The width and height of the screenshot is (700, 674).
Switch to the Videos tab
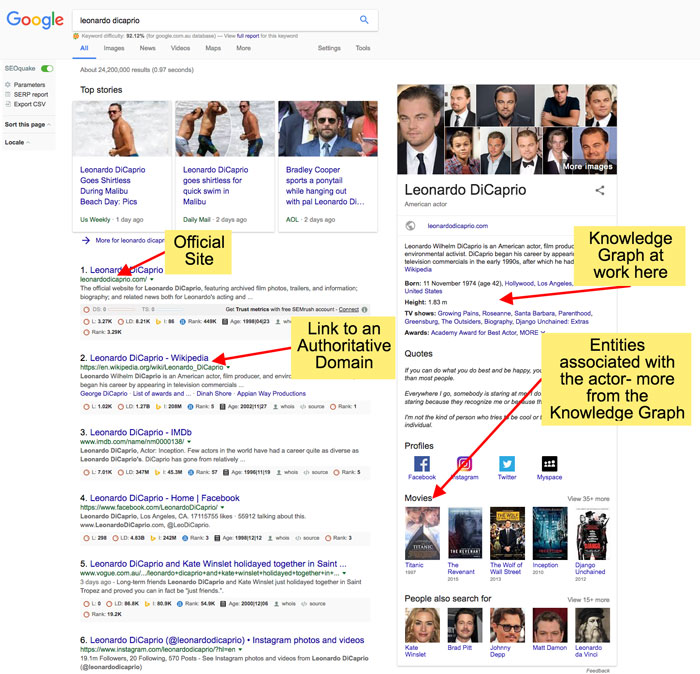180,48
